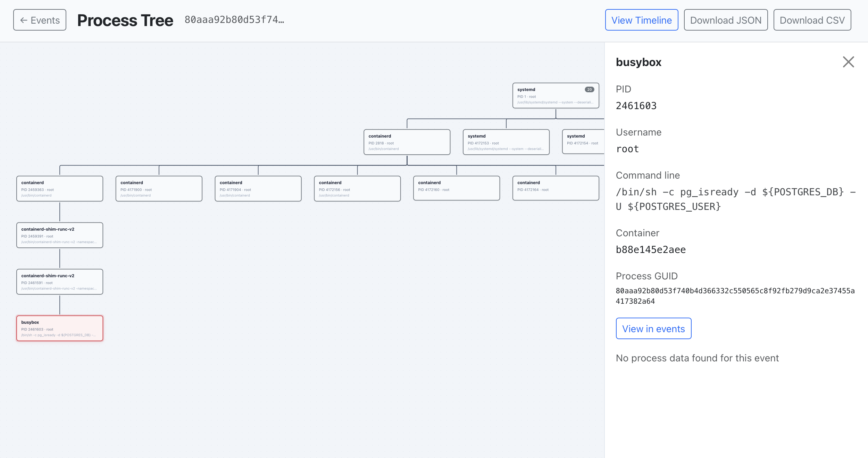Image resolution: width=868 pixels, height=458 pixels.
Task: Click the PID value 2461603
Action: click(x=636, y=106)
